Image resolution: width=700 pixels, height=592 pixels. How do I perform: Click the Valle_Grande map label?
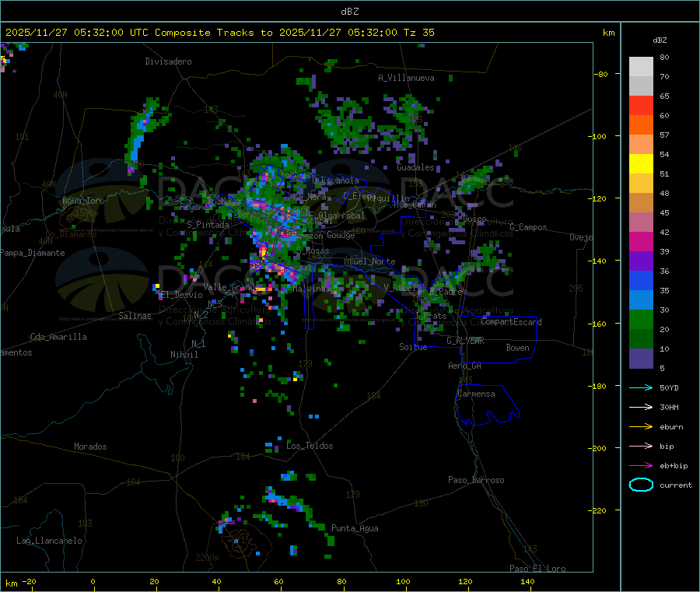pyautogui.click(x=230, y=287)
